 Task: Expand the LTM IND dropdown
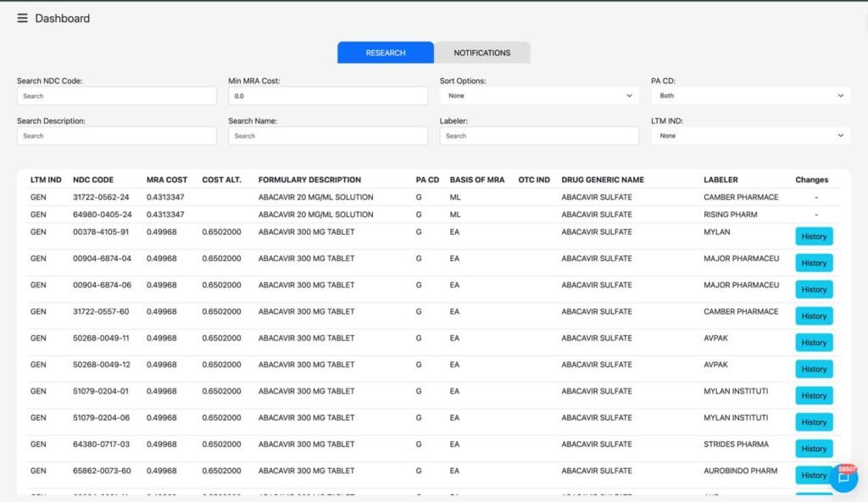pos(750,136)
